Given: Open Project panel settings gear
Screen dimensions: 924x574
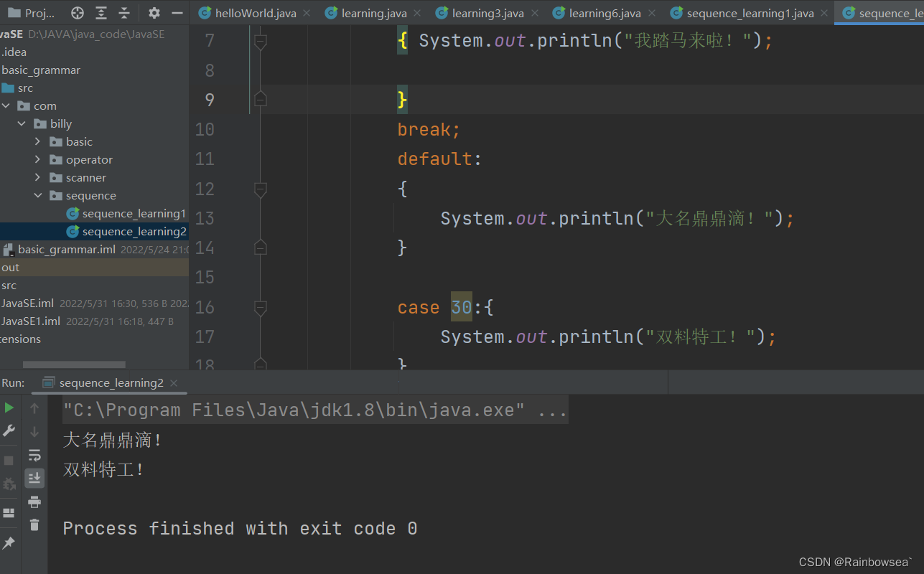Looking at the screenshot, I should click(x=154, y=13).
